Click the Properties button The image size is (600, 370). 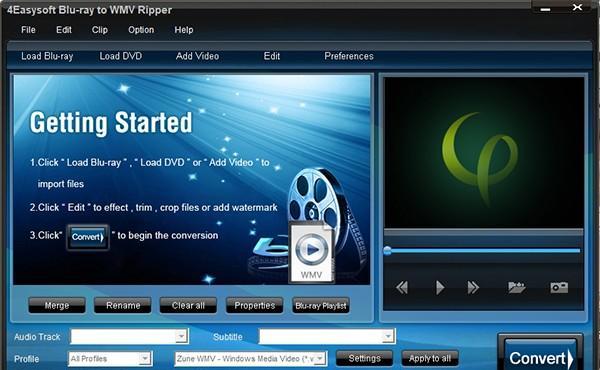point(254,305)
